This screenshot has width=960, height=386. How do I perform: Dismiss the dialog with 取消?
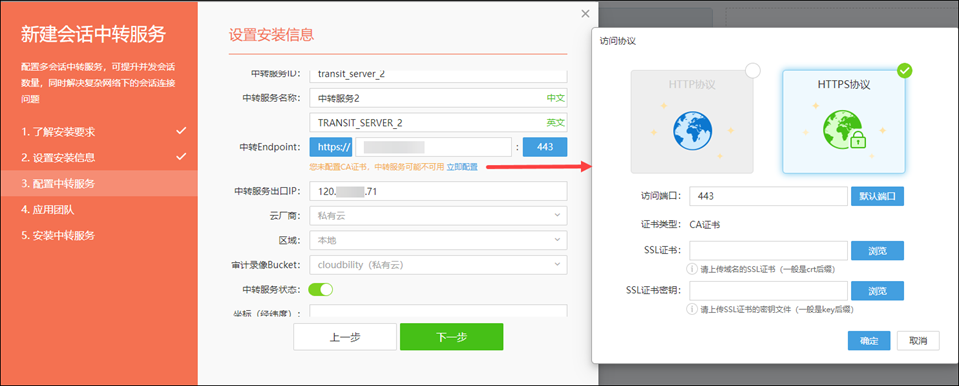(x=918, y=341)
